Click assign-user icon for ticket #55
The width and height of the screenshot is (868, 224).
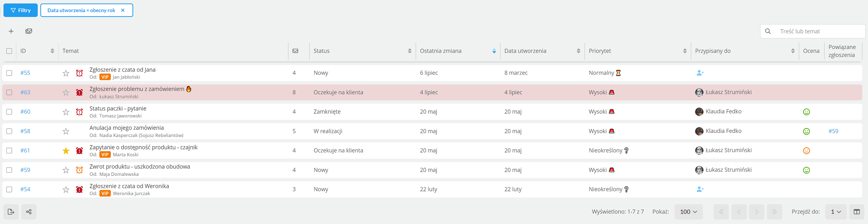pos(700,73)
